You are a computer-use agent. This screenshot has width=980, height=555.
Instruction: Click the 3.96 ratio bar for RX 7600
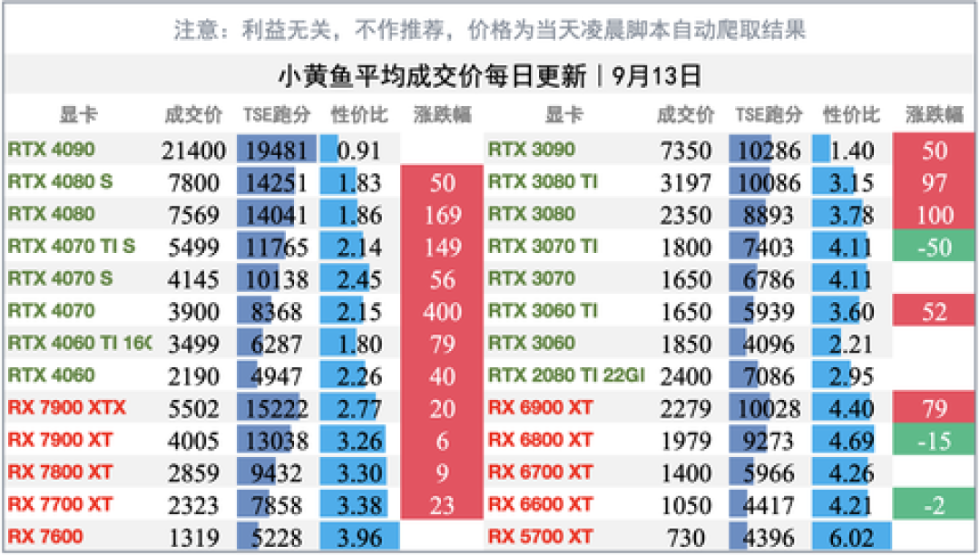358,537
